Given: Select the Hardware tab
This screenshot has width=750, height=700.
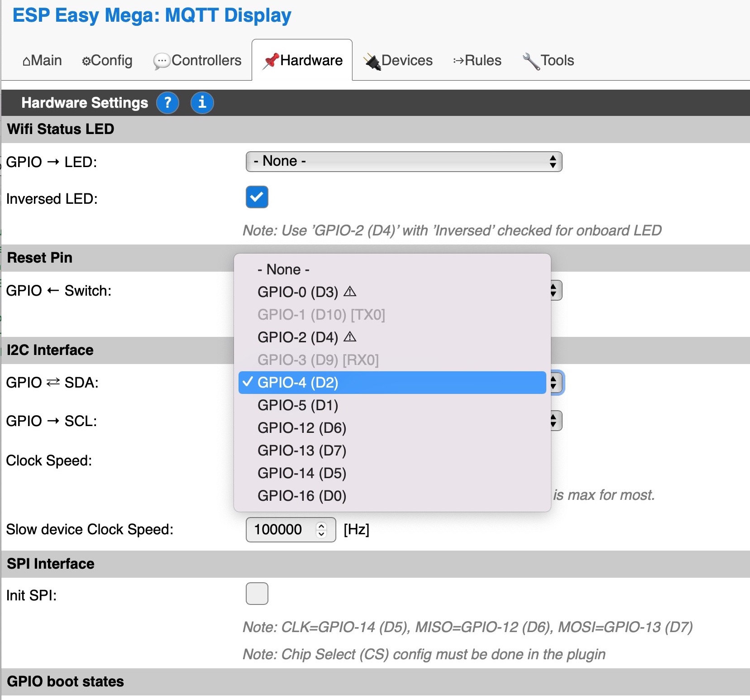Looking at the screenshot, I should [302, 60].
